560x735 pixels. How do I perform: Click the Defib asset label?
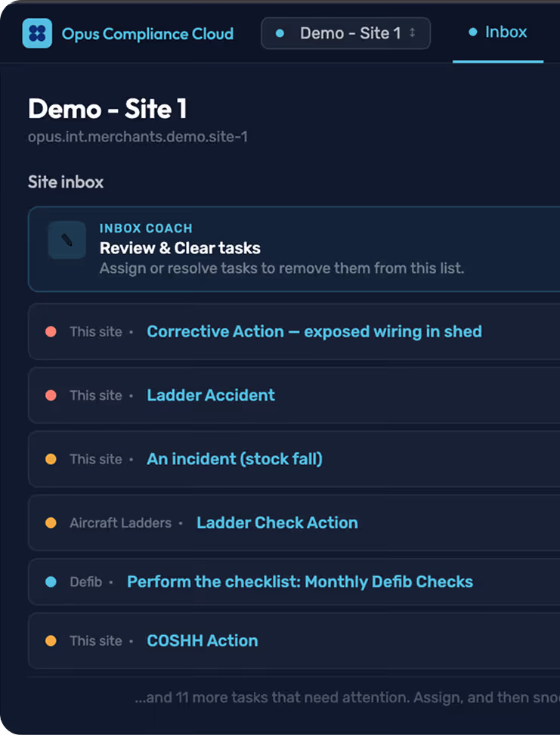pyautogui.click(x=85, y=582)
